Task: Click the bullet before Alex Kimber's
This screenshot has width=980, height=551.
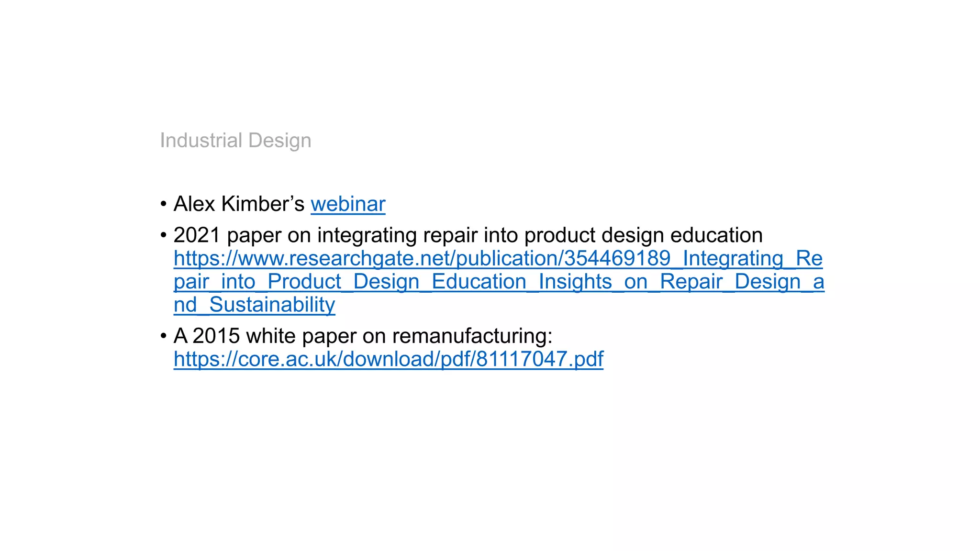Action: (164, 204)
